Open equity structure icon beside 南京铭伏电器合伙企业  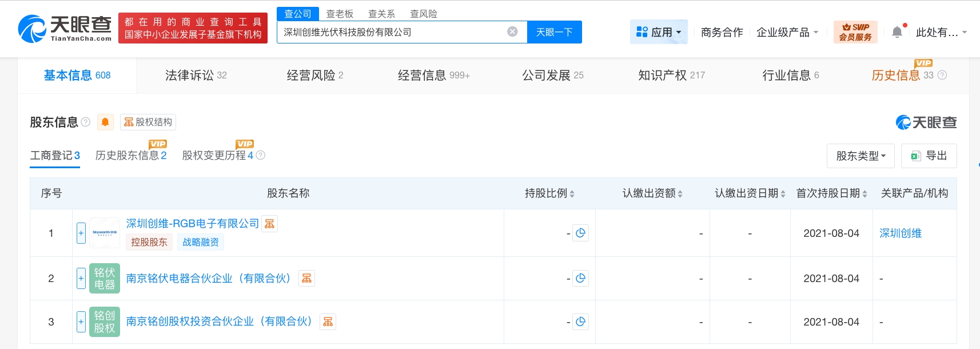[306, 279]
